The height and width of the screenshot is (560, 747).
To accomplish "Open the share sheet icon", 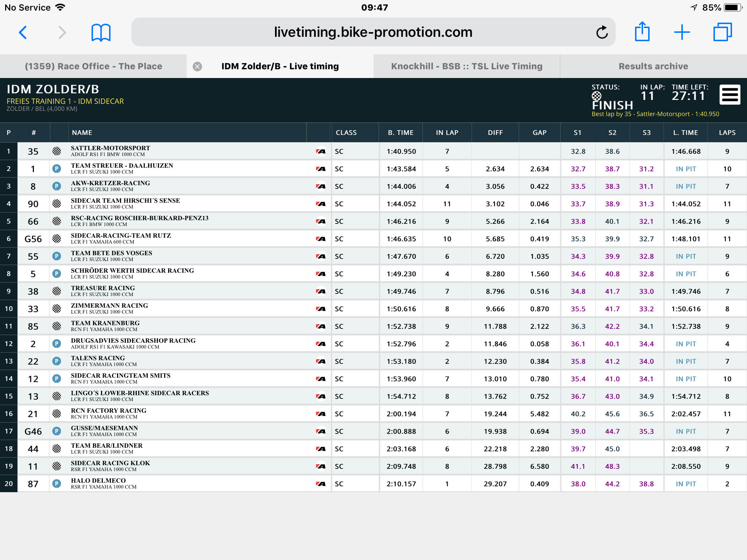I will (642, 31).
